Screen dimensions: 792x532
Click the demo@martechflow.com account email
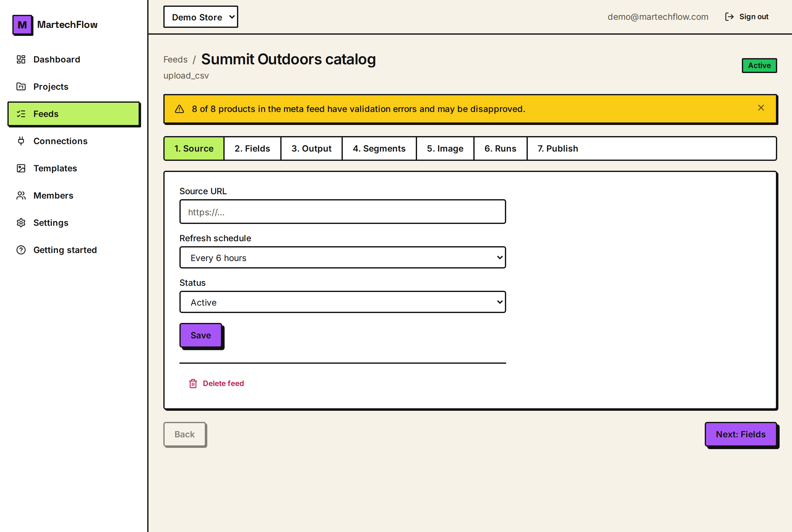(x=658, y=17)
